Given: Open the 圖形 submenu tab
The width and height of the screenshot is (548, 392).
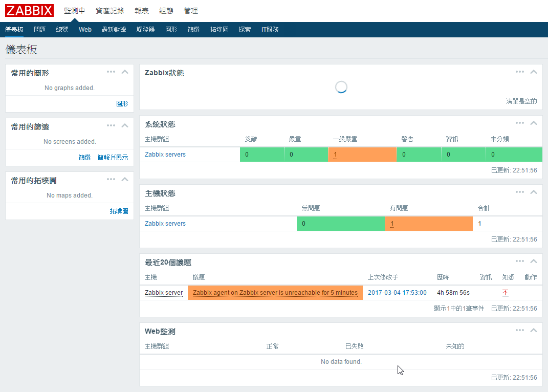Looking at the screenshot, I should [171, 30].
